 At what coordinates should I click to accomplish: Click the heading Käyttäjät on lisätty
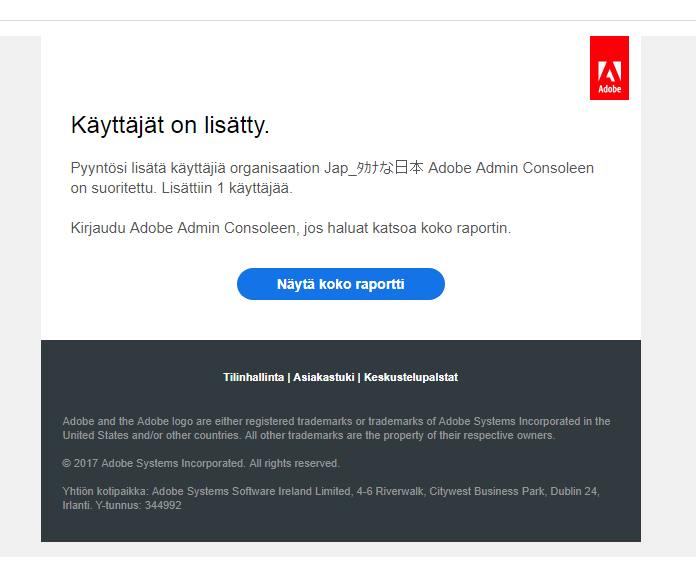[170, 126]
